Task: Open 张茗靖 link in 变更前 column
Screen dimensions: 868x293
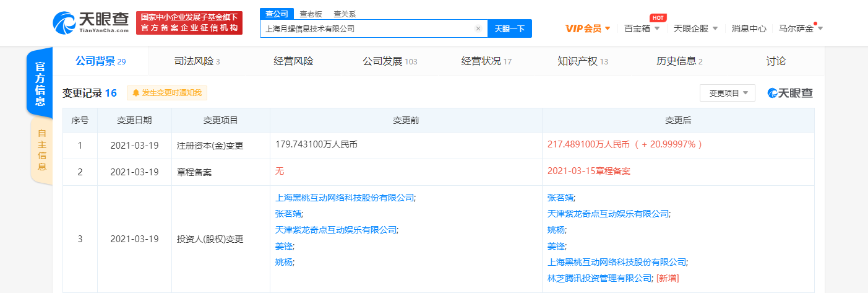Action: click(x=290, y=214)
